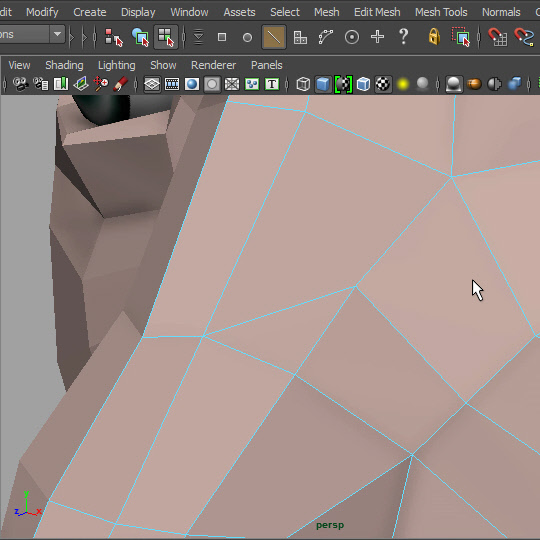Collapse the handle before the wireframe cube
This screenshot has height=540, width=540.
pos(287,84)
